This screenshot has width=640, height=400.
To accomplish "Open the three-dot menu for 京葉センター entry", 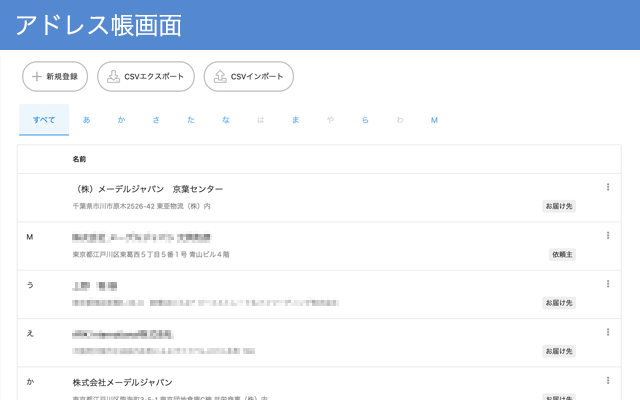I will coord(607,187).
